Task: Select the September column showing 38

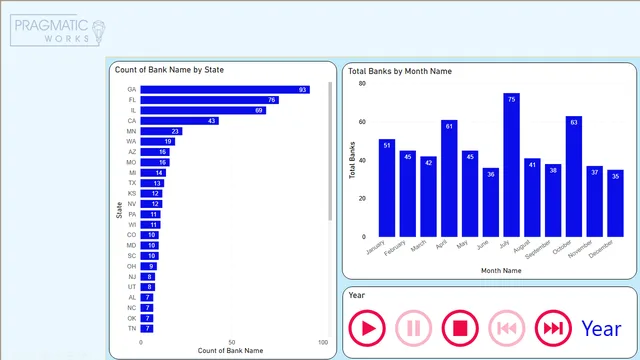Action: pyautogui.click(x=553, y=200)
